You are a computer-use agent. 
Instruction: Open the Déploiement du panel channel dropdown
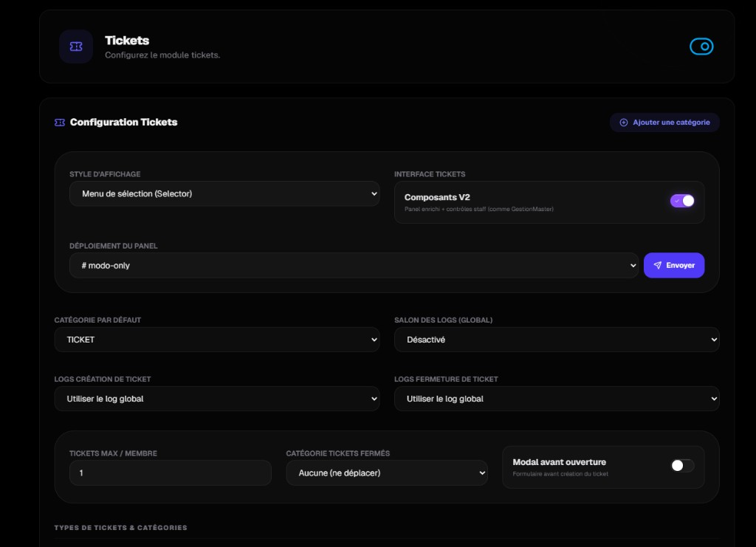pyautogui.click(x=354, y=266)
